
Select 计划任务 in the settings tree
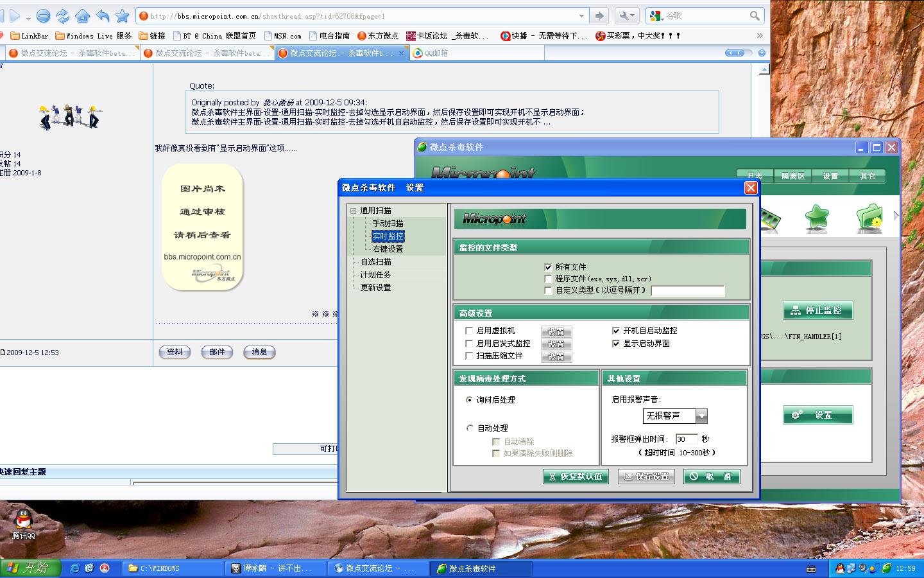pos(375,275)
